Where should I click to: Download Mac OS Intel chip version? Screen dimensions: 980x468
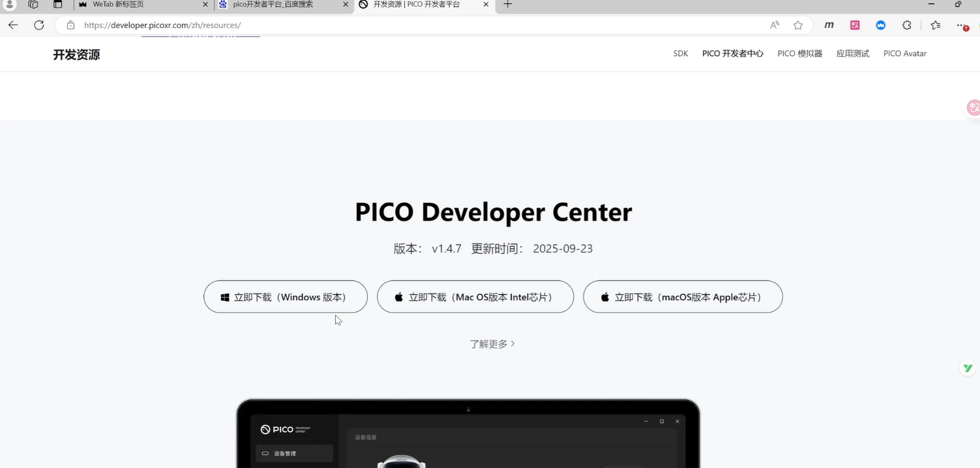tap(475, 297)
